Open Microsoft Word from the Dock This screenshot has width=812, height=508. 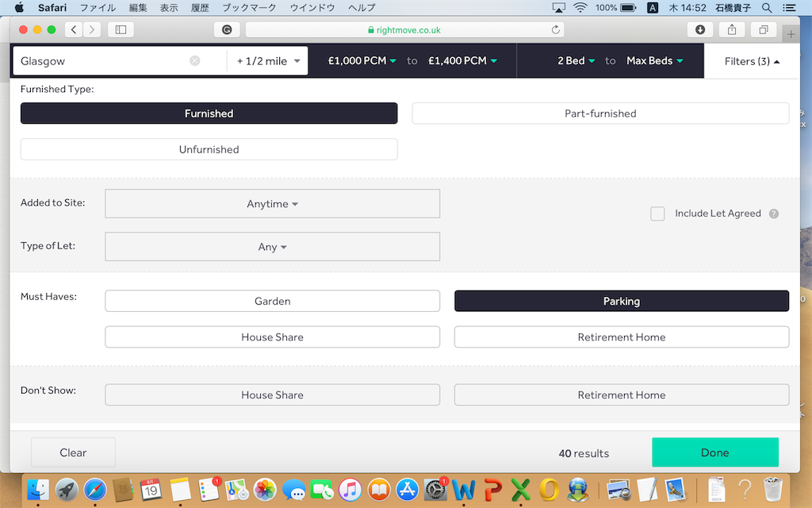[463, 489]
